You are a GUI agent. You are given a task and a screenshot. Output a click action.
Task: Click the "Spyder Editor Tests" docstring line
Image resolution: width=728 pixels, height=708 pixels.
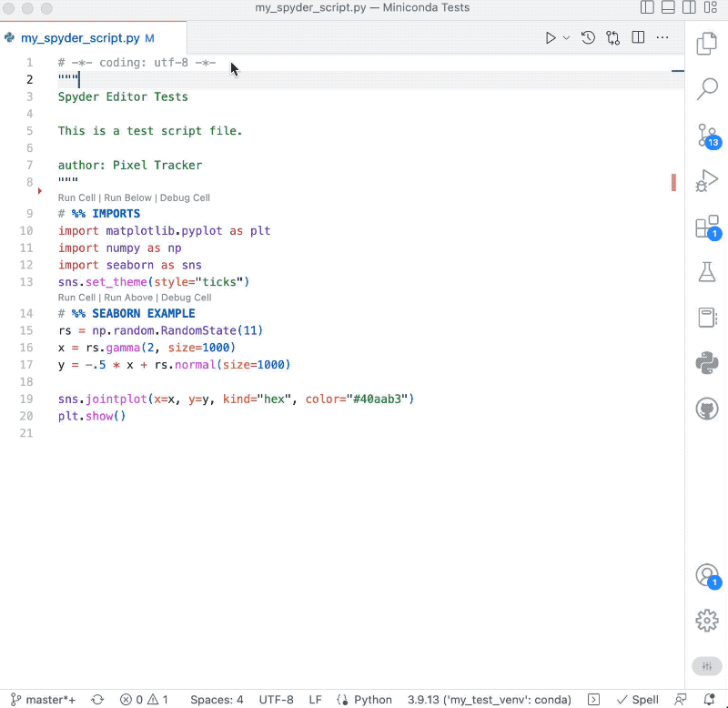(x=123, y=96)
